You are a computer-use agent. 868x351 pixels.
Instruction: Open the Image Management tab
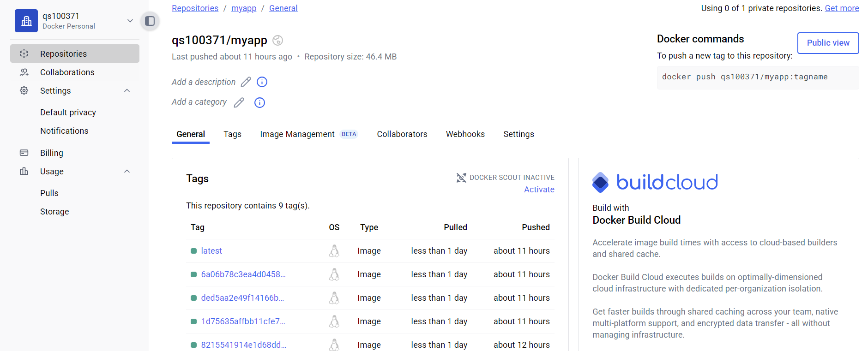(297, 134)
